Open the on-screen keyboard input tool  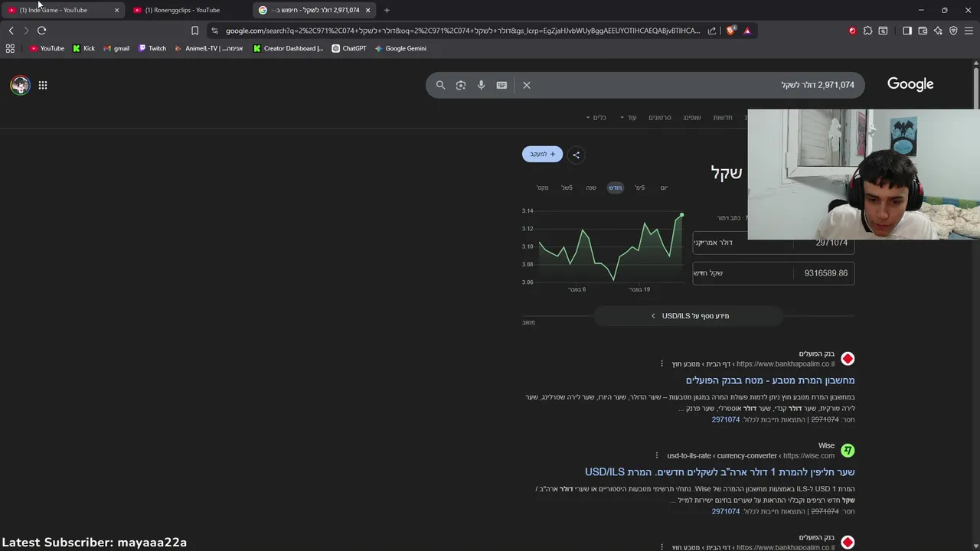(x=501, y=85)
